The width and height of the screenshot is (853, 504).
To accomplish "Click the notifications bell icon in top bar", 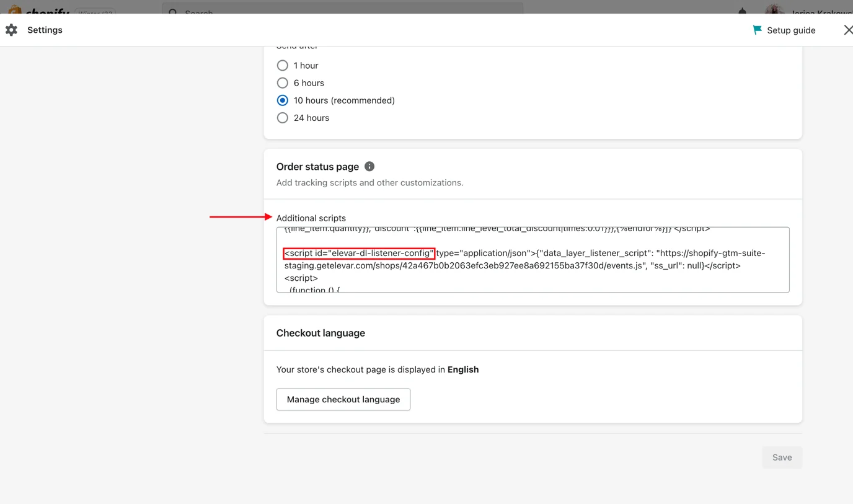I will pyautogui.click(x=743, y=11).
